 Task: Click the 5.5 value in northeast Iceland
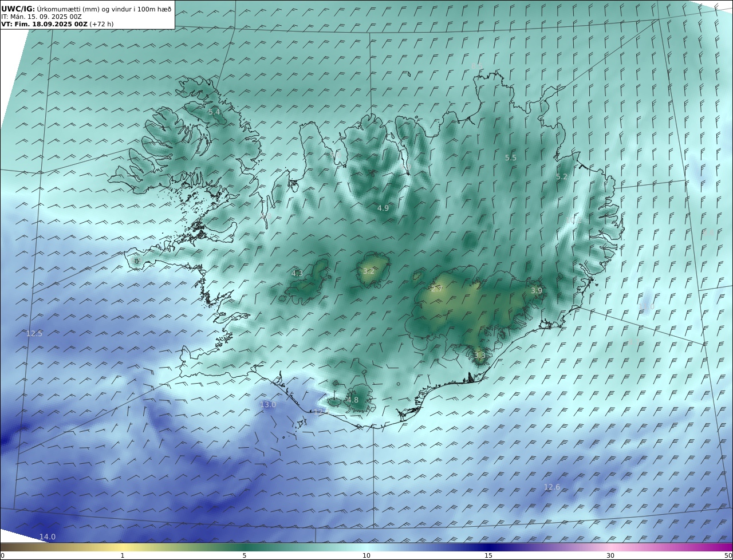510,157
